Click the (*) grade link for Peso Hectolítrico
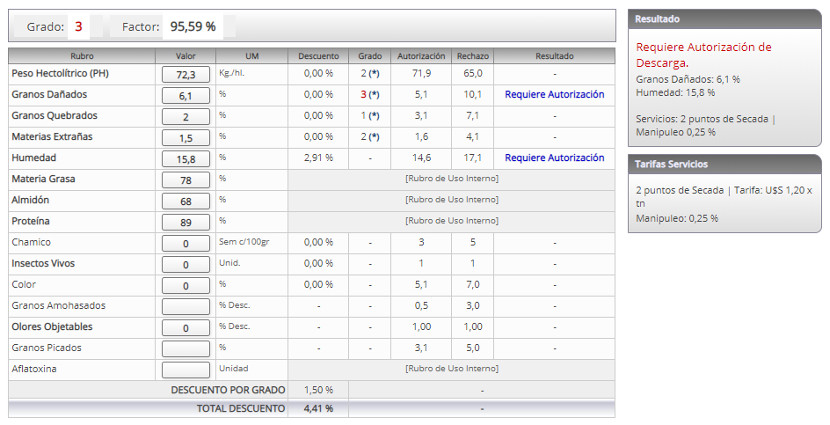830x425 pixels. coord(374,74)
